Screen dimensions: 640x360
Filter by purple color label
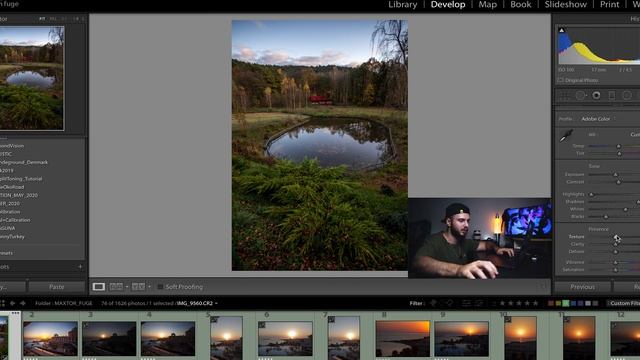pos(580,303)
